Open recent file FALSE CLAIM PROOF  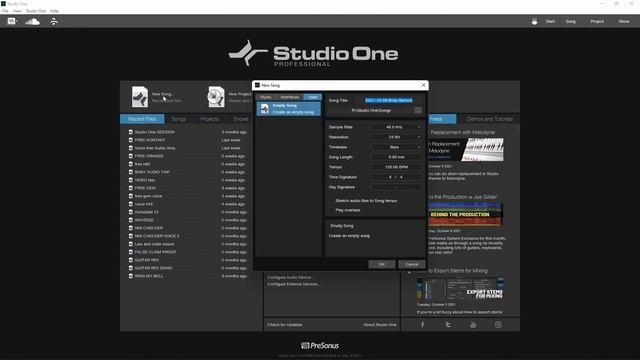coord(155,252)
